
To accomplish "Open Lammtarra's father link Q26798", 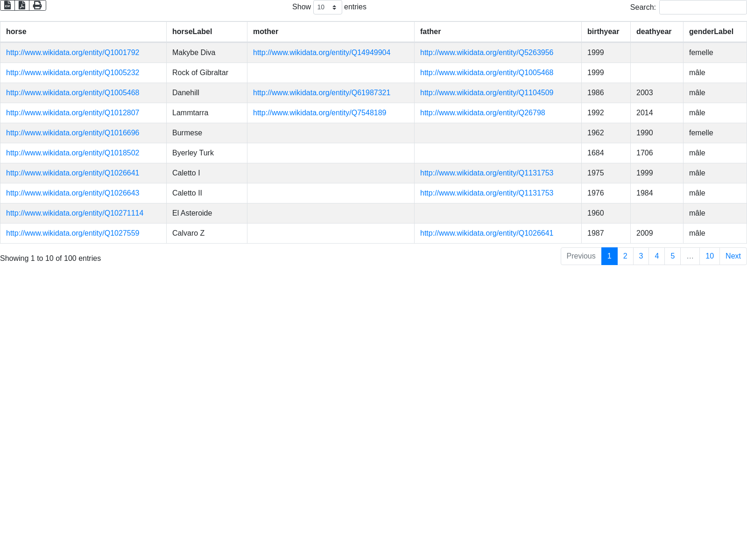I will (482, 113).
